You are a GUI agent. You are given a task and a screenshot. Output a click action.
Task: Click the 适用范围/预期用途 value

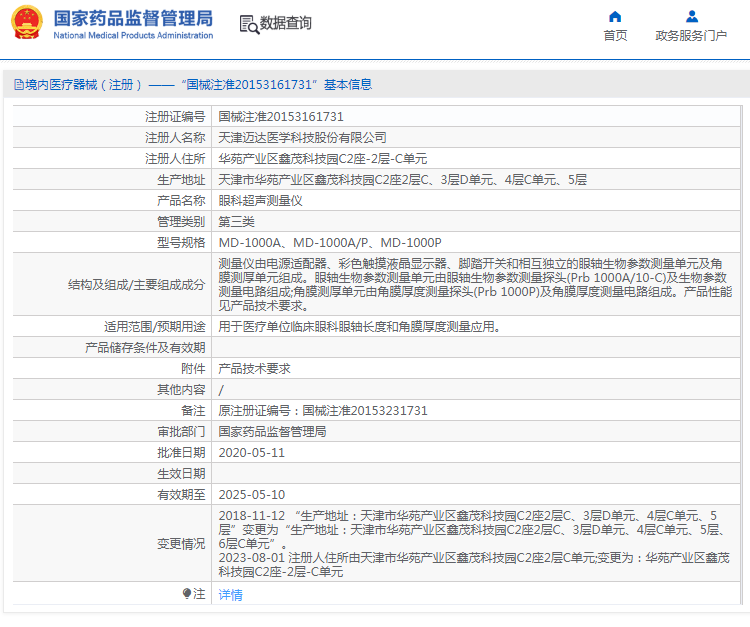pyautogui.click(x=359, y=327)
